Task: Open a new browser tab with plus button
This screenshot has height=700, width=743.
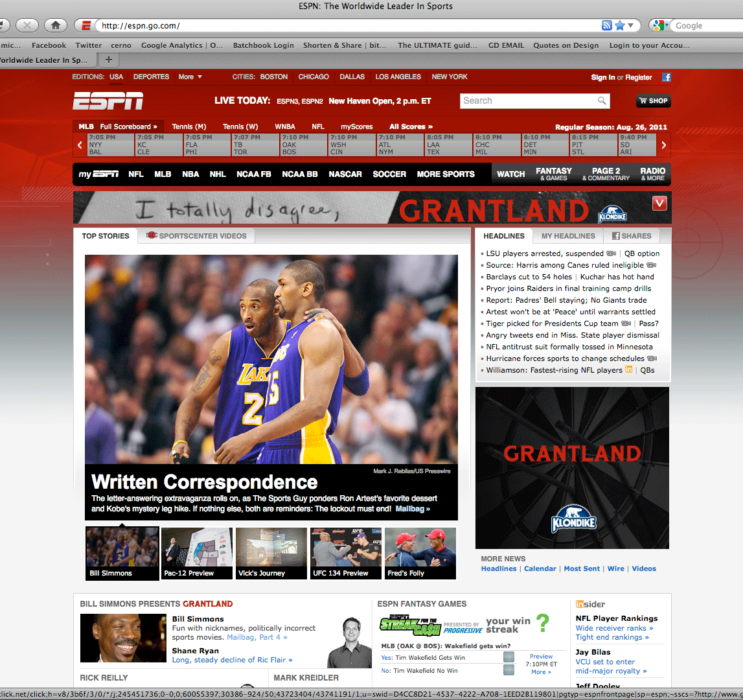Action: point(109,60)
